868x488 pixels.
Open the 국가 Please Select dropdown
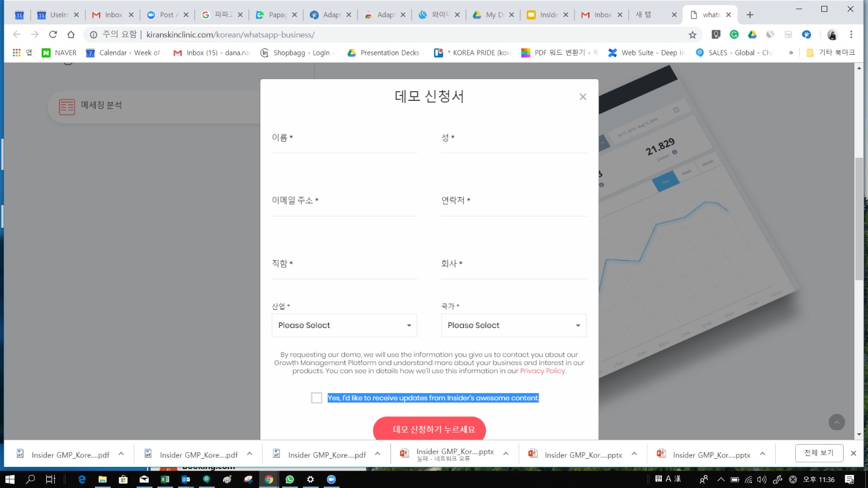point(513,325)
